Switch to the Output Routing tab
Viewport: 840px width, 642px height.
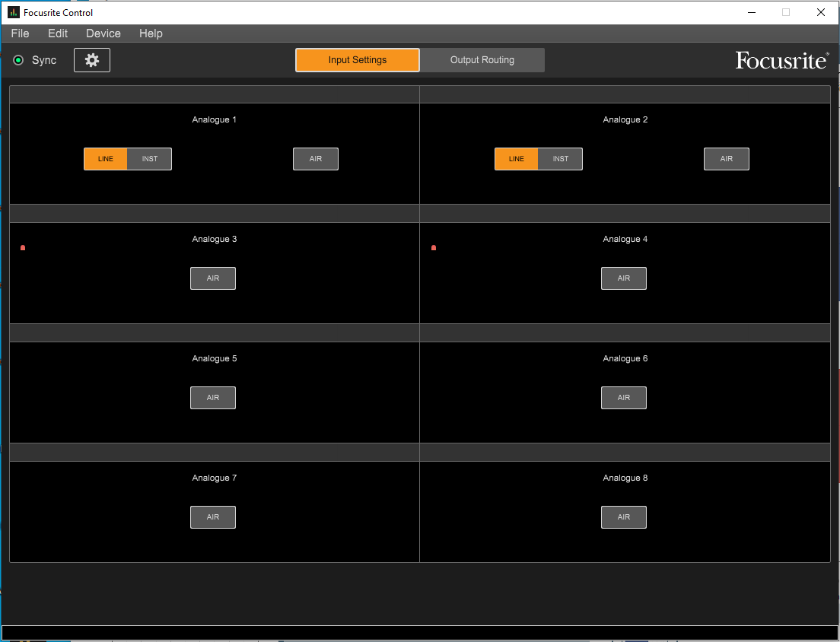pyautogui.click(x=482, y=60)
